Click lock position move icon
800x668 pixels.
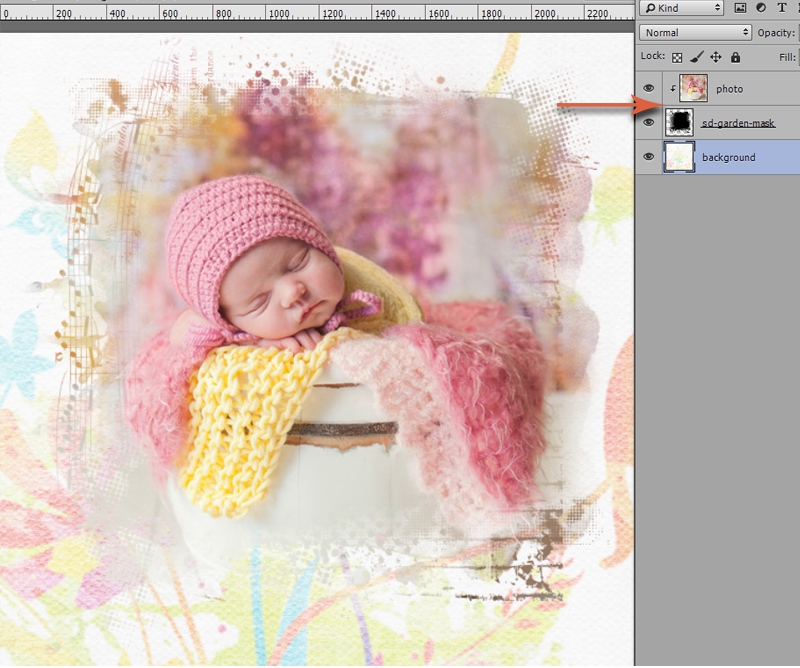pyautogui.click(x=716, y=57)
